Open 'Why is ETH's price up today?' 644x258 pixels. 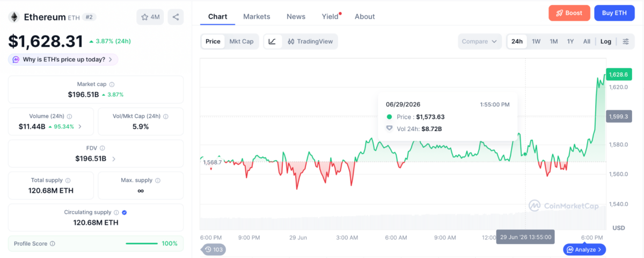63,60
